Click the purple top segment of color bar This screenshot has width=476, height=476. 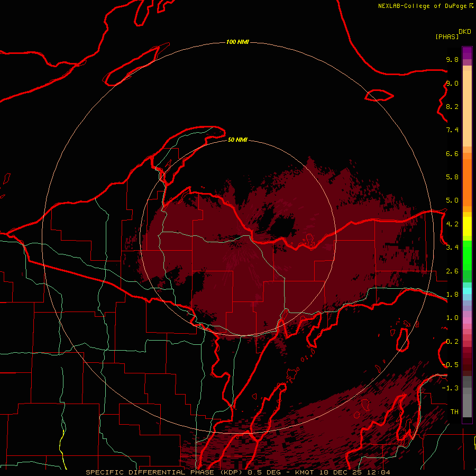467,53
